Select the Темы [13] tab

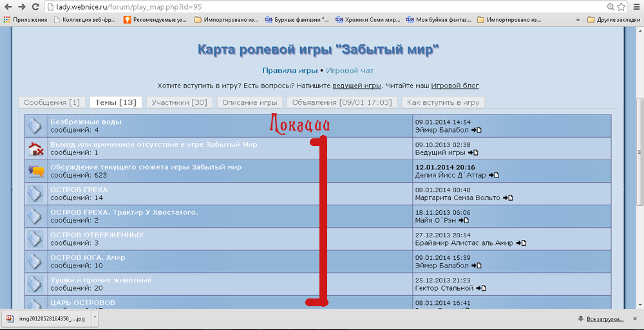pos(116,102)
